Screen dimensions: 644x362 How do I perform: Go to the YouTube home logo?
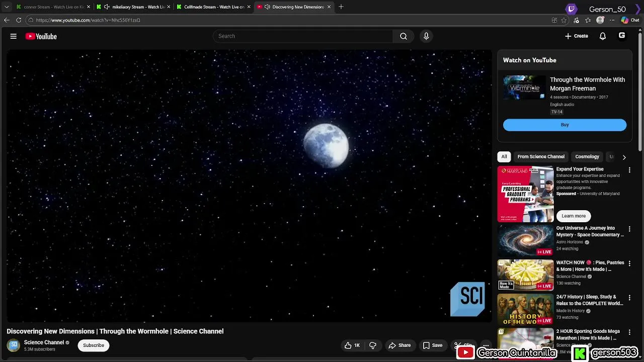tap(41, 36)
